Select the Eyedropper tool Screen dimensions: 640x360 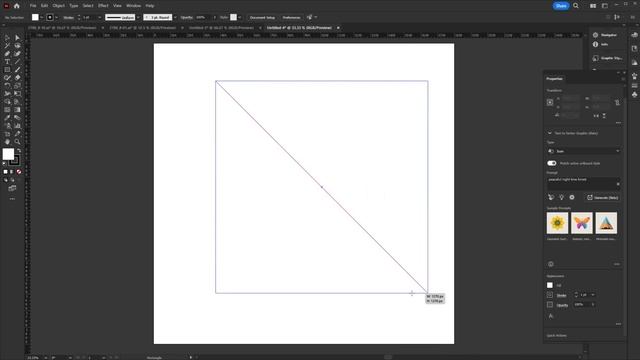coord(7,118)
